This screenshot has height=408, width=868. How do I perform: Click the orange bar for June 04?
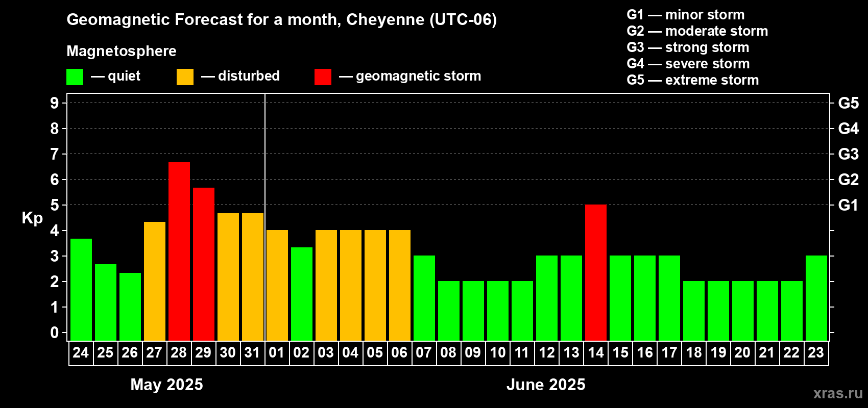[x=351, y=286]
